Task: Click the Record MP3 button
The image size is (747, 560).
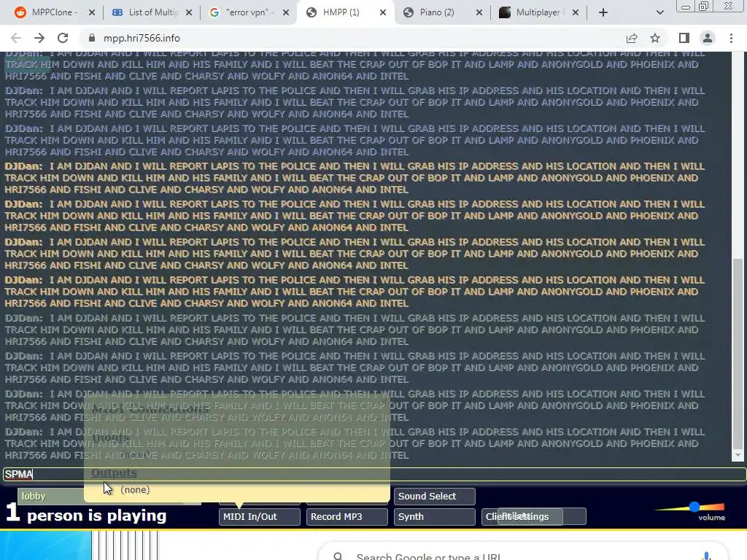Action: [x=347, y=517]
